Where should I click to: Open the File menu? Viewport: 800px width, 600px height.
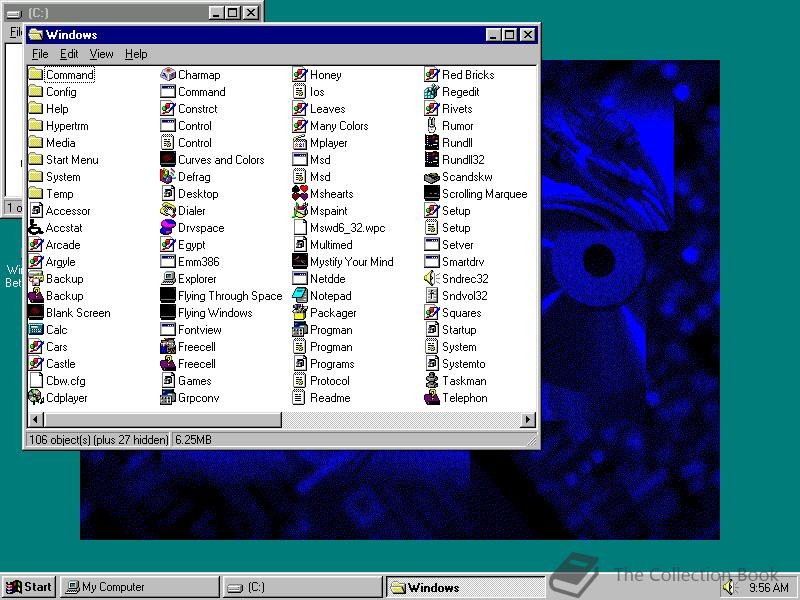(39, 54)
